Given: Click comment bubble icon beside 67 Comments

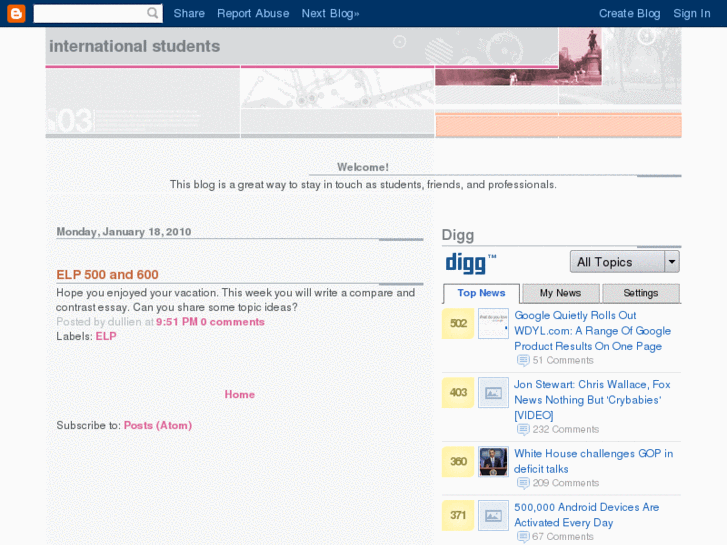Looking at the screenshot, I should (523, 537).
